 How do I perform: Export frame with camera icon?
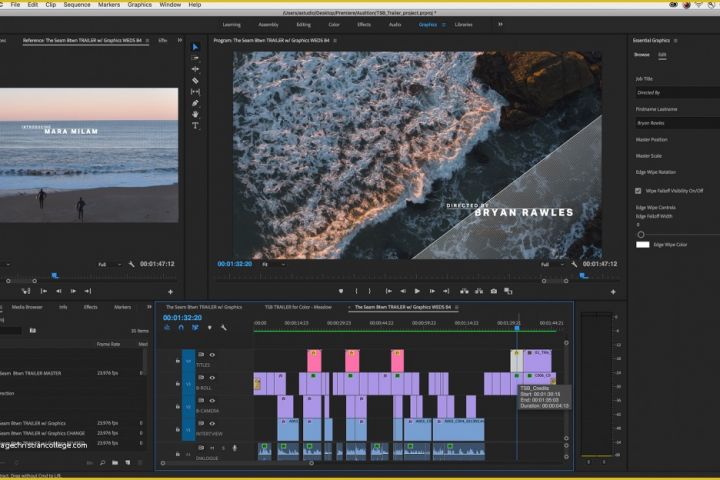coord(494,291)
